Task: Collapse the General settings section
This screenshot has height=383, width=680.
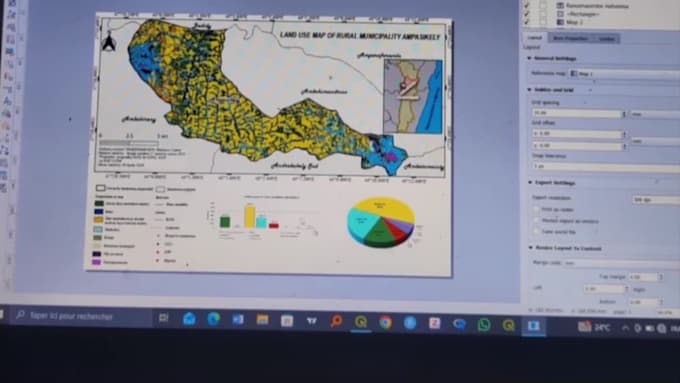Action: pos(530,58)
